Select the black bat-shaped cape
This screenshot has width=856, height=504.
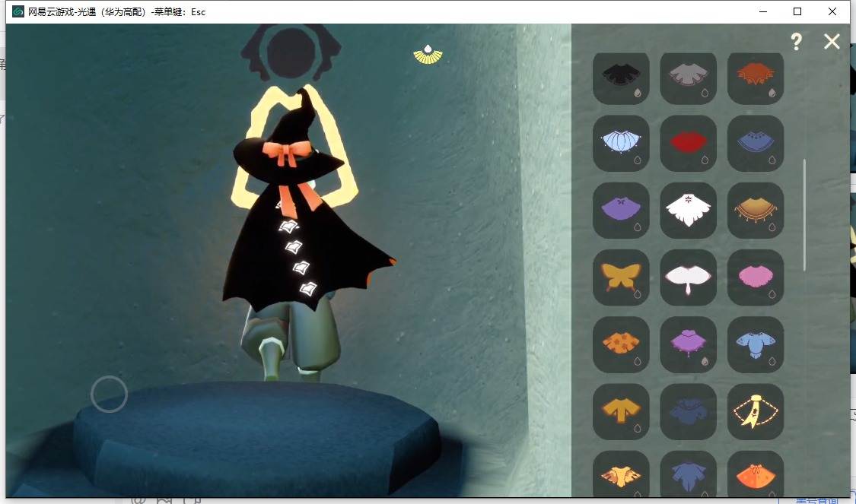tap(621, 77)
